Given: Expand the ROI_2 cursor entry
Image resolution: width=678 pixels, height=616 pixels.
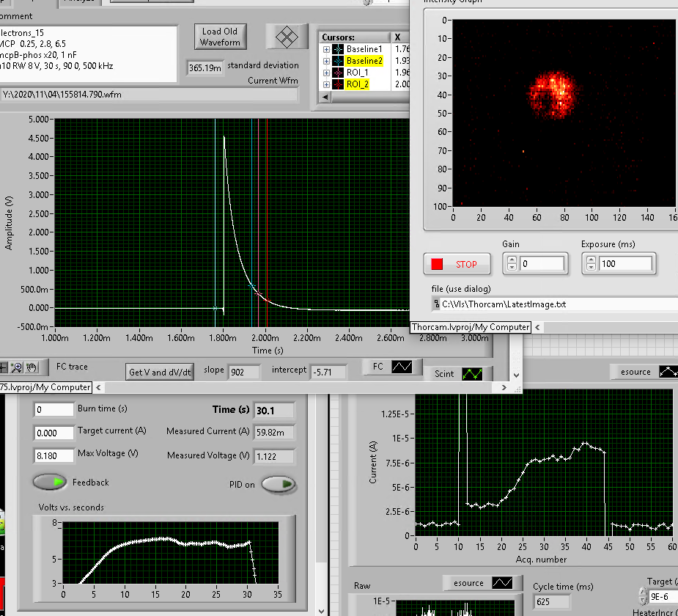Looking at the screenshot, I should point(326,84).
